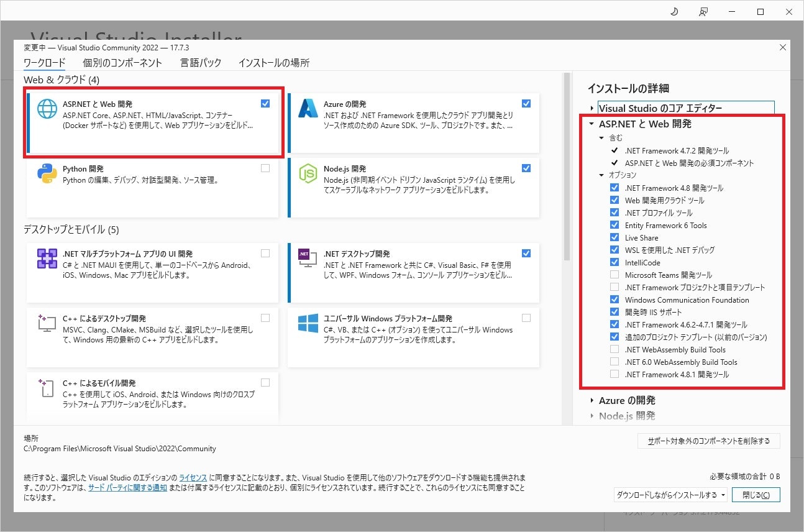804x532 pixels.
Task: Click the ユニバーサル Windows プラットフォーム開発 icon
Action: pyautogui.click(x=308, y=323)
